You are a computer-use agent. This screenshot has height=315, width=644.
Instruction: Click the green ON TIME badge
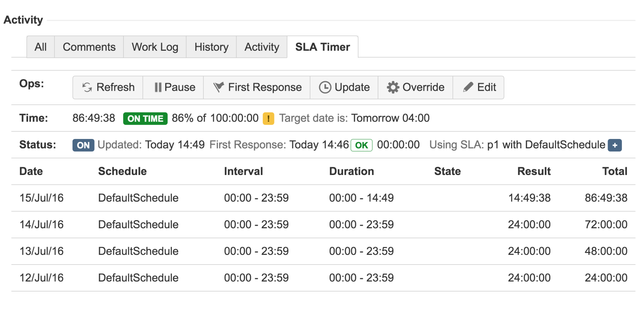click(145, 119)
